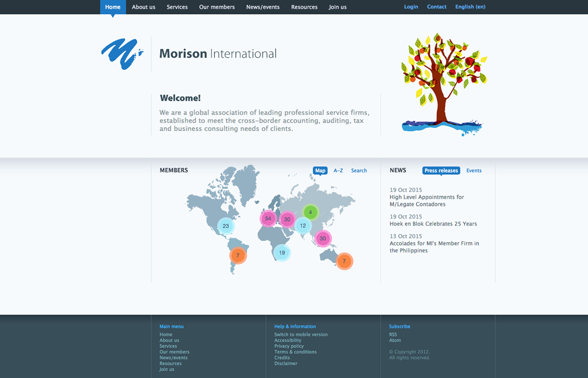588x378 pixels.
Task: Open the Contact link in header
Action: [437, 7]
